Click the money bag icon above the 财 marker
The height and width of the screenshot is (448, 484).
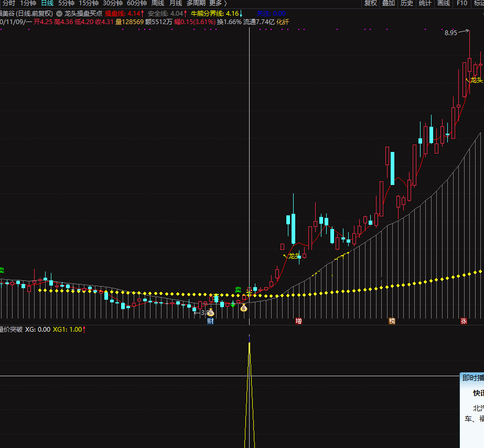[210, 312]
